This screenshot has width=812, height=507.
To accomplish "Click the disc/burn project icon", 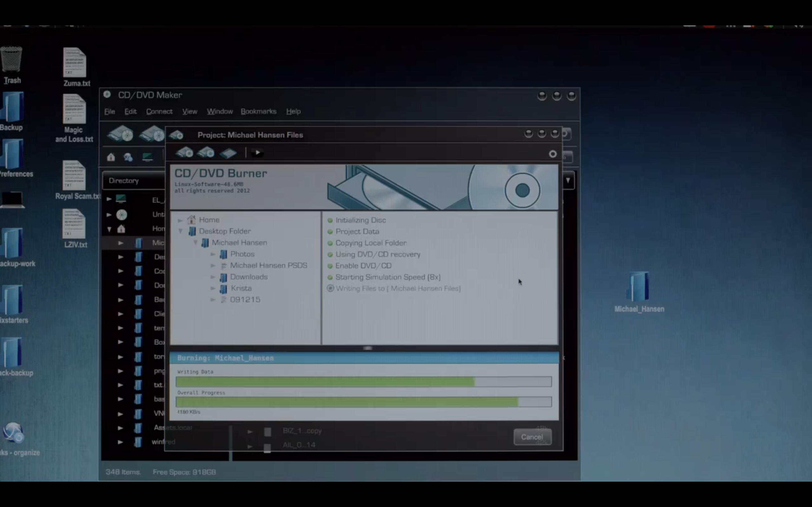I will click(185, 152).
